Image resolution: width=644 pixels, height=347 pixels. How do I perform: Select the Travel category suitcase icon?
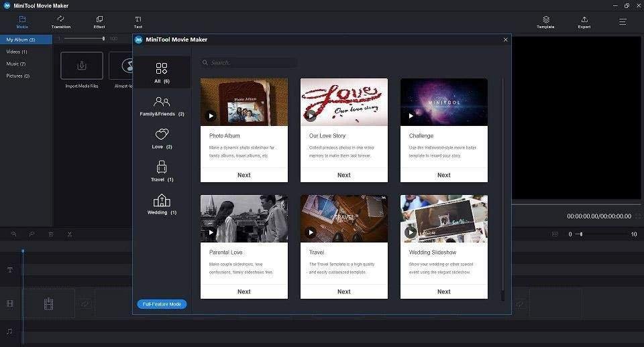coord(162,167)
